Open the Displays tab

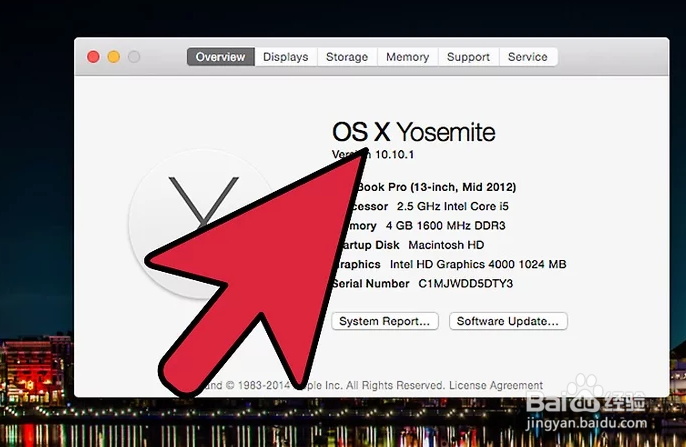pyautogui.click(x=285, y=57)
